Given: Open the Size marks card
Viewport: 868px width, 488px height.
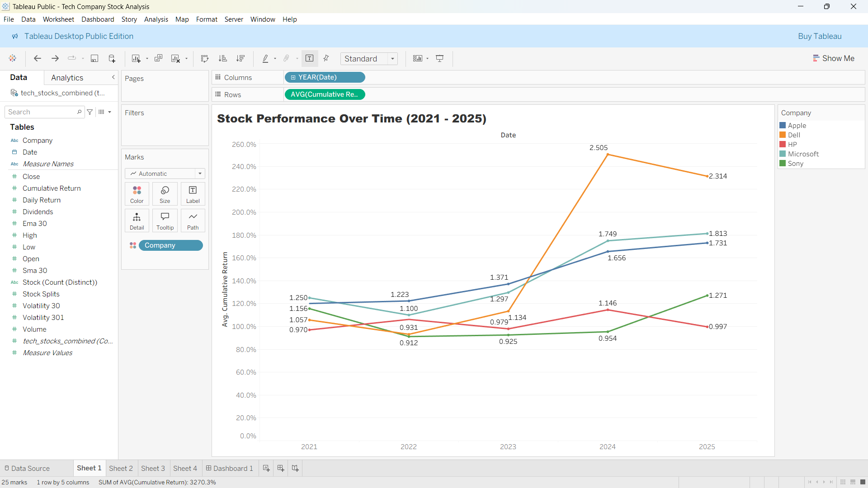Looking at the screenshot, I should click(x=165, y=194).
